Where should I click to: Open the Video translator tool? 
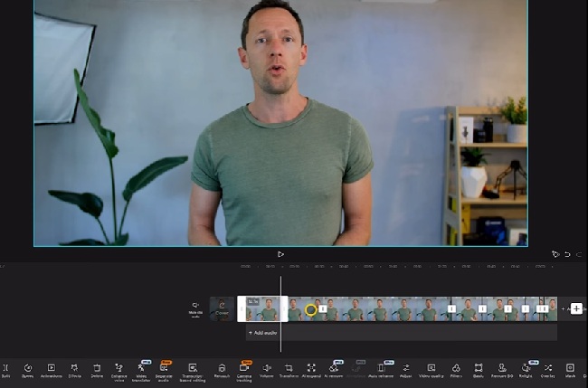pyautogui.click(x=141, y=371)
